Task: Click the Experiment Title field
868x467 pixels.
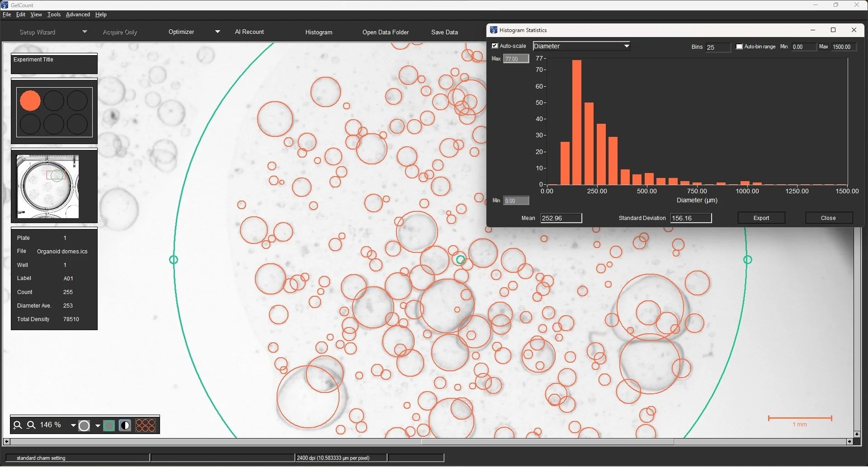Action: point(54,64)
